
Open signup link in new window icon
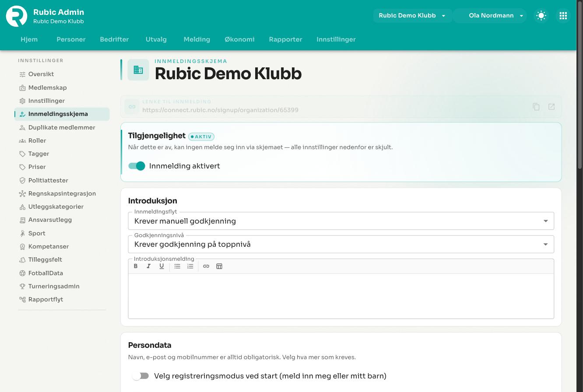pos(551,107)
